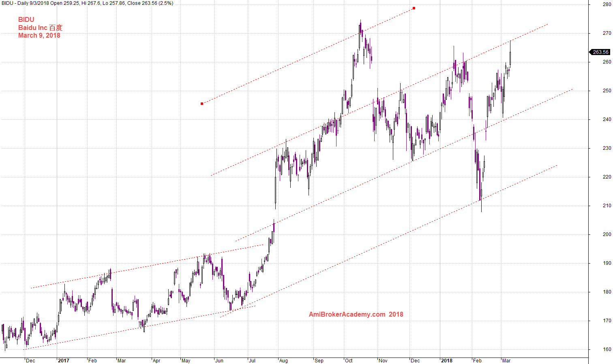Select the Feb label following 2018

pyautogui.click(x=477, y=361)
